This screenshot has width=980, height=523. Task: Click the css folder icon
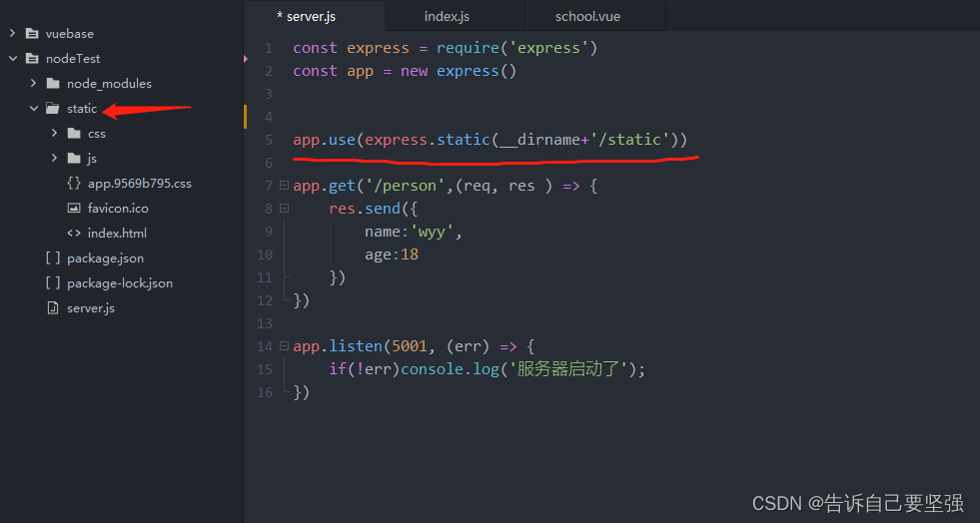coord(74,133)
